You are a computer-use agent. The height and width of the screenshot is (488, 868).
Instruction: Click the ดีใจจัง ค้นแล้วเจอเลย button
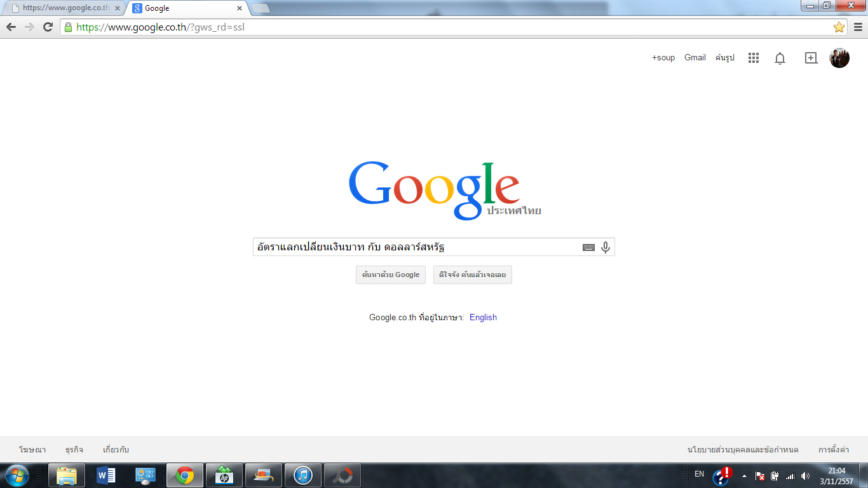(x=473, y=274)
